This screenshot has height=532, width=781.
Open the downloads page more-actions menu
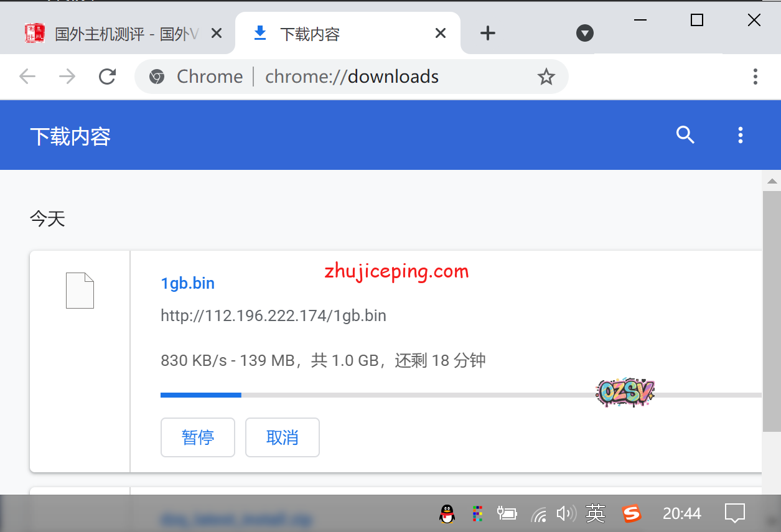click(x=740, y=135)
